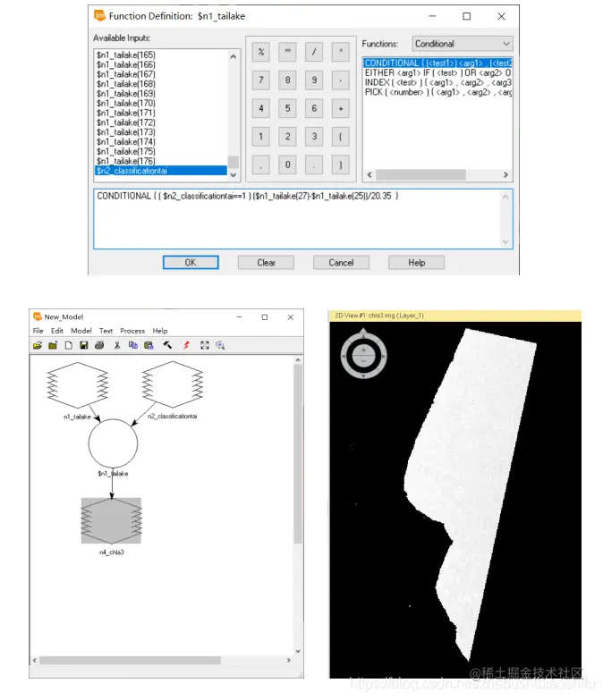Viewport: 603px width, 700px height.
Task: Paste using clipboard toolbar icon
Action: pyautogui.click(x=149, y=345)
